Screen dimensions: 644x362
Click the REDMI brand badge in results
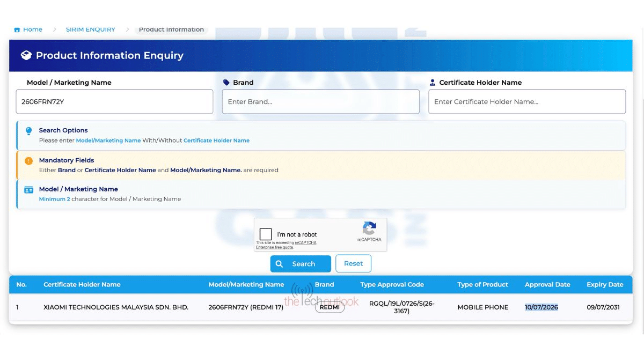pyautogui.click(x=330, y=307)
